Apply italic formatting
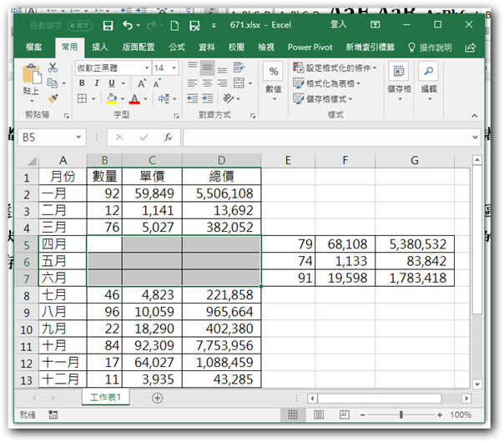Viewport: 504px width, 442px height. point(97,83)
